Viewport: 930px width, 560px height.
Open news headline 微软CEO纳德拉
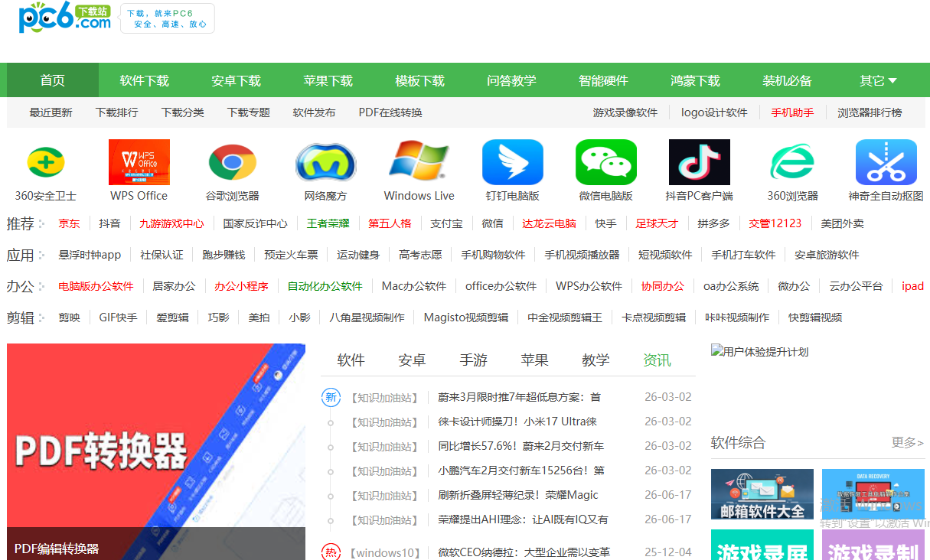point(524,552)
